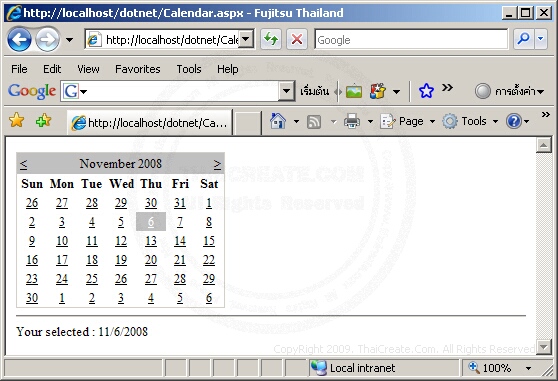Open a new blank tab
Screen dimensions: 558x381
point(247,123)
